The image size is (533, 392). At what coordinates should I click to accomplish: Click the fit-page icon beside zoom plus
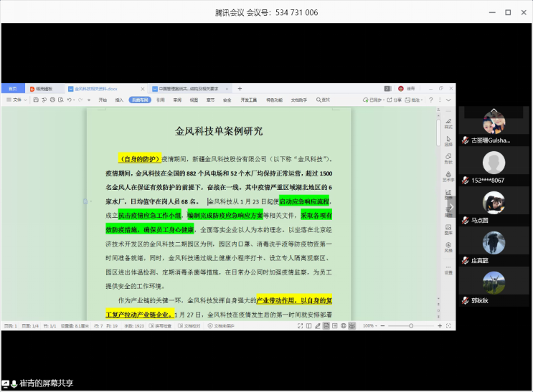448,326
